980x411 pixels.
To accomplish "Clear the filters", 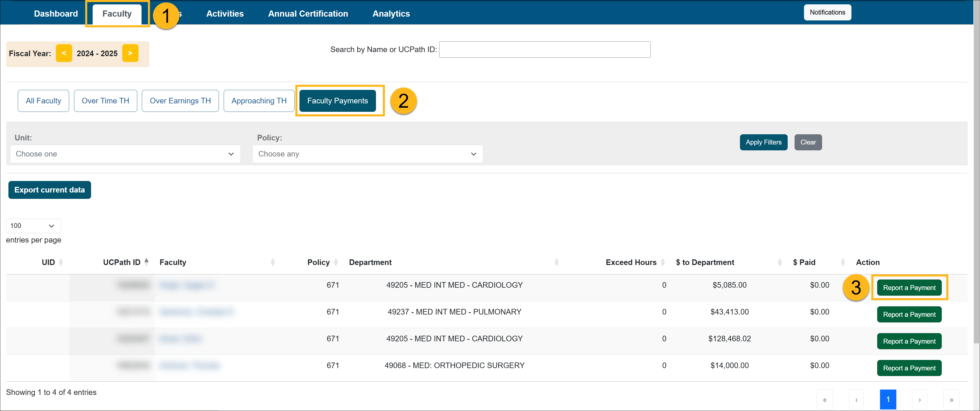I will coord(808,142).
